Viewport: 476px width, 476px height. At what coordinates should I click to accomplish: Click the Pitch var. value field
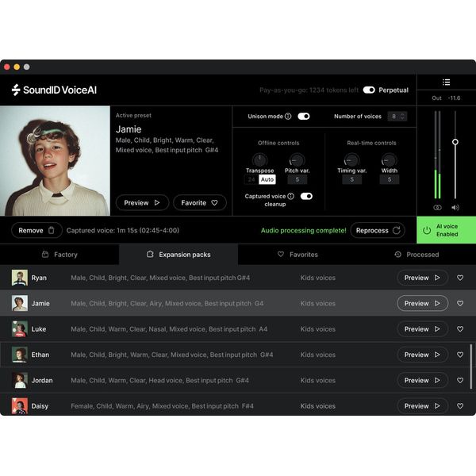(297, 179)
